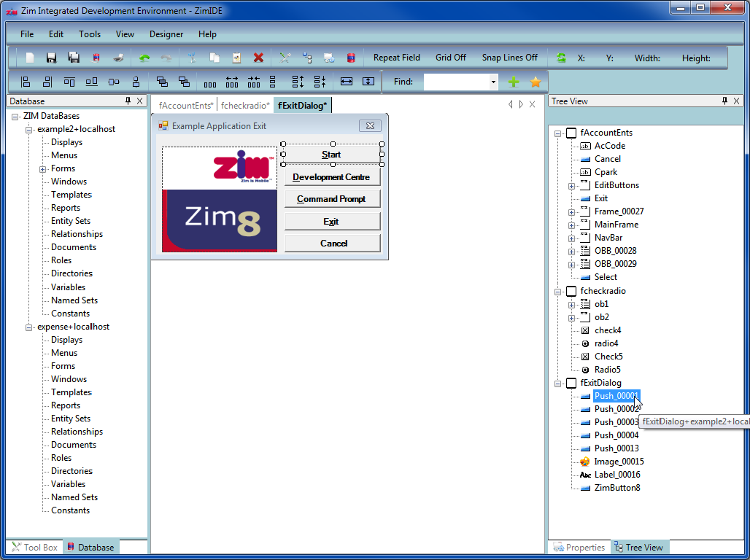The height and width of the screenshot is (560, 750).
Task: Click the green refresh icon beside X:
Action: coord(561,58)
